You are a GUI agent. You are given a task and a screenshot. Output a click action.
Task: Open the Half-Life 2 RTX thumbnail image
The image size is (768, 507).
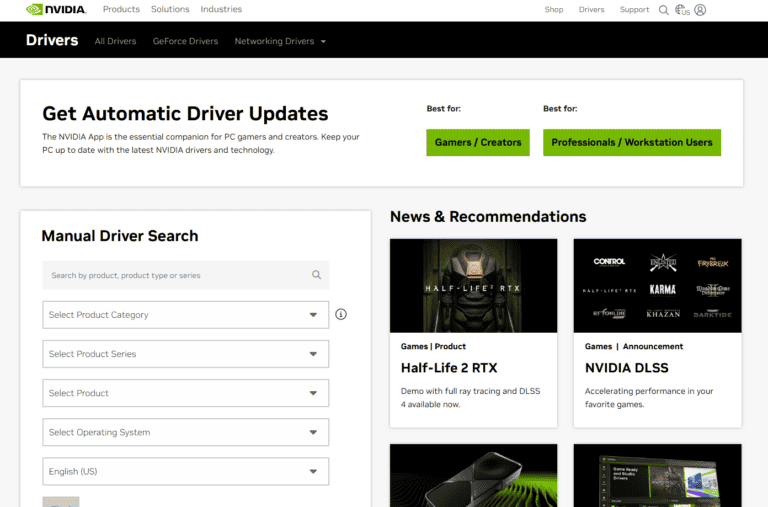(x=474, y=286)
